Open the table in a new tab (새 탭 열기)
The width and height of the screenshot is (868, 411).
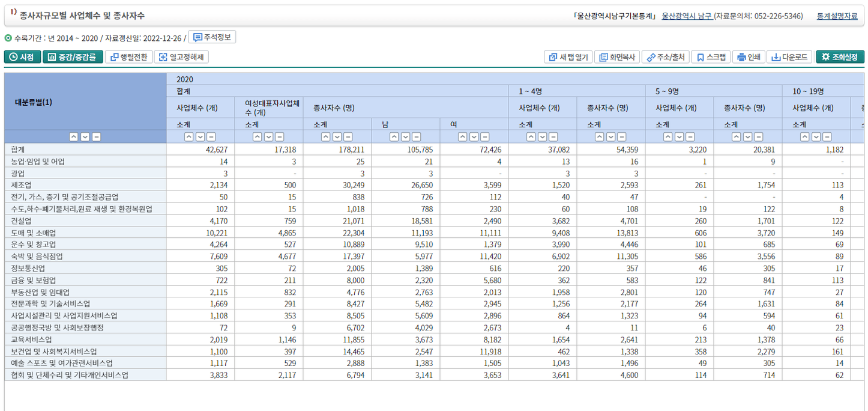point(568,57)
